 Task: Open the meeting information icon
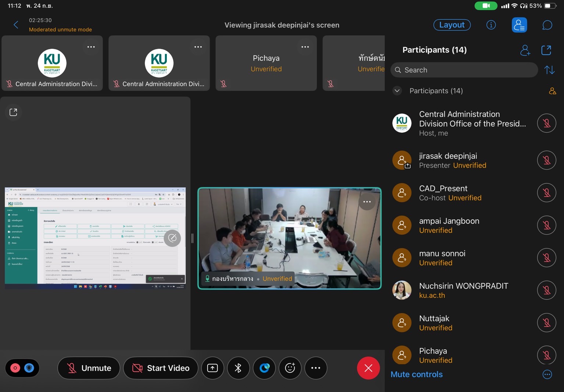(x=491, y=25)
